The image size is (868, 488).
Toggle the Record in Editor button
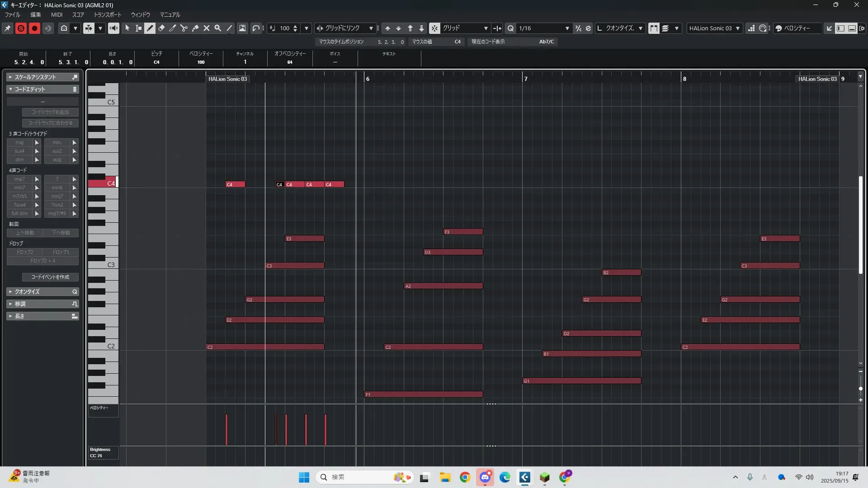(x=34, y=28)
